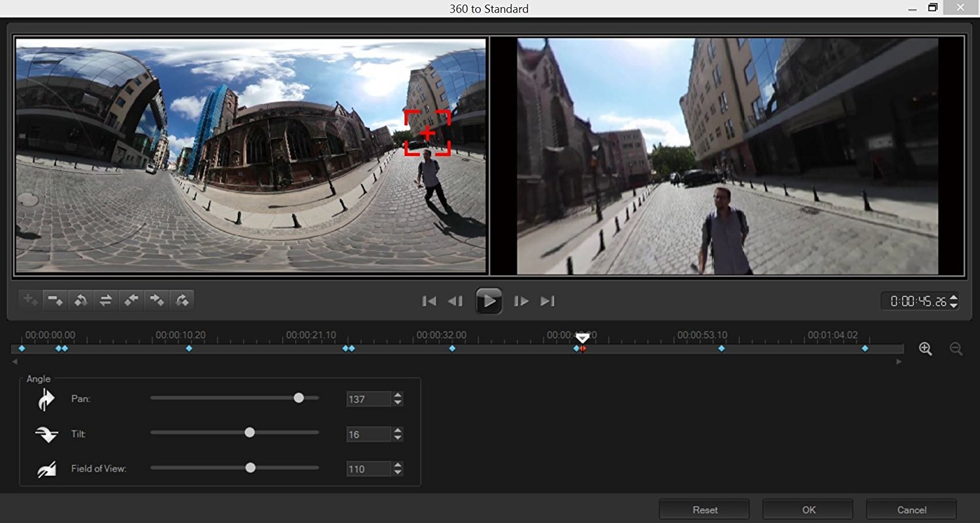Click the Pan slider handle
Image resolution: width=980 pixels, height=523 pixels.
(299, 398)
